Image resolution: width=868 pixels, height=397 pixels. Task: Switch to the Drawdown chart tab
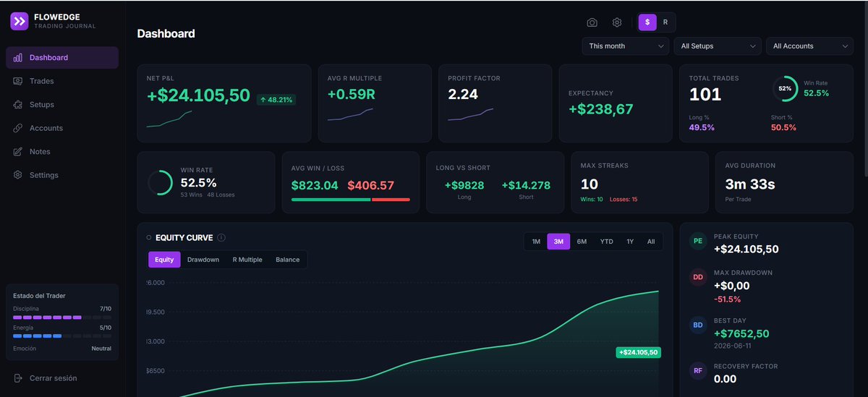203,260
